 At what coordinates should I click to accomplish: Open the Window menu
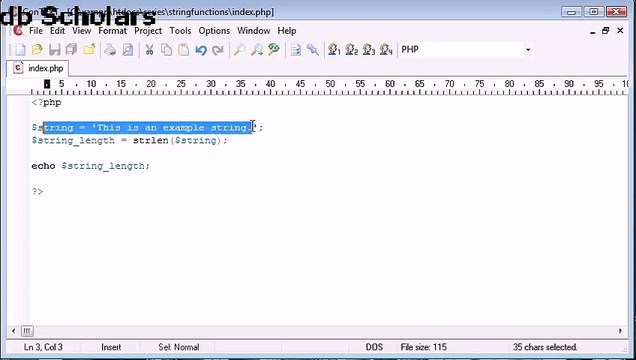(254, 31)
